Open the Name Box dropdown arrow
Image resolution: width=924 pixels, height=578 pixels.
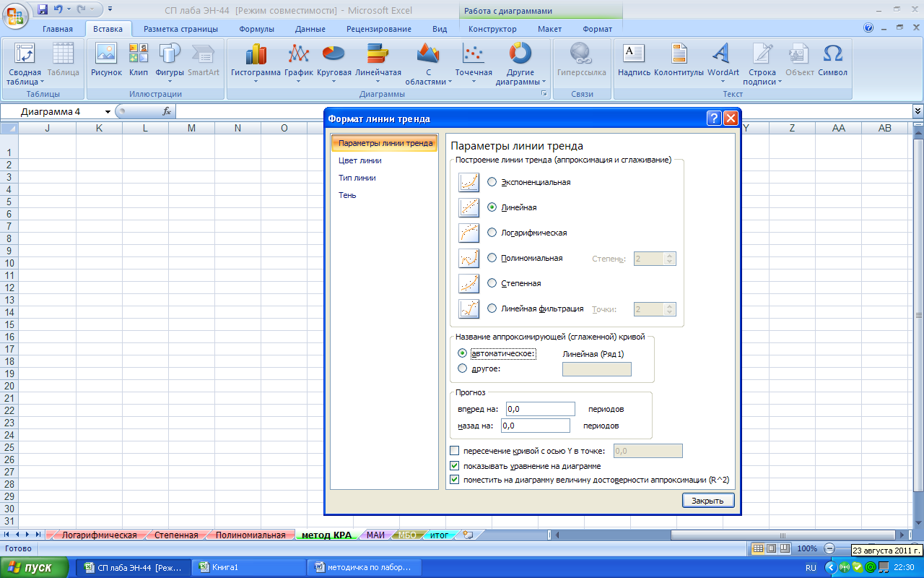[108, 112]
